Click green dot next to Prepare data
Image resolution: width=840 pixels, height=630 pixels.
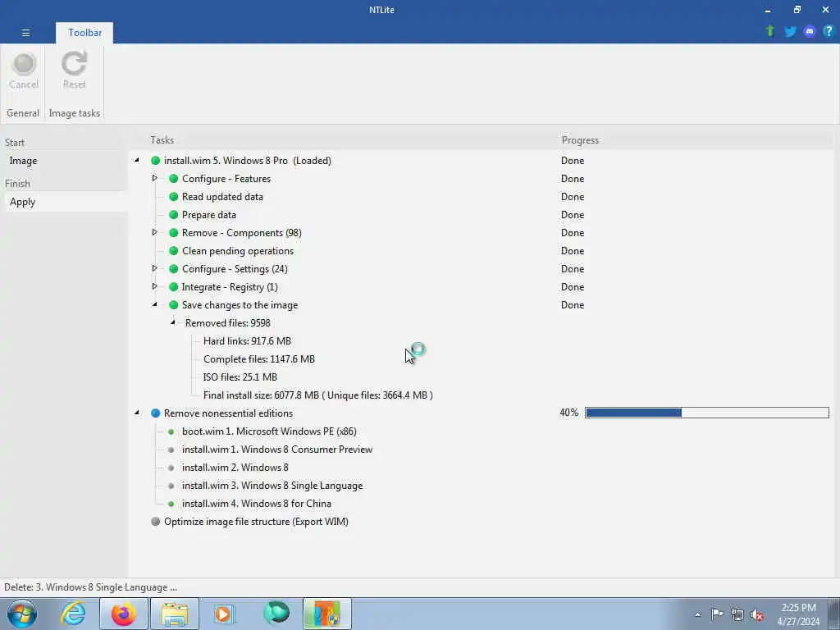174,214
